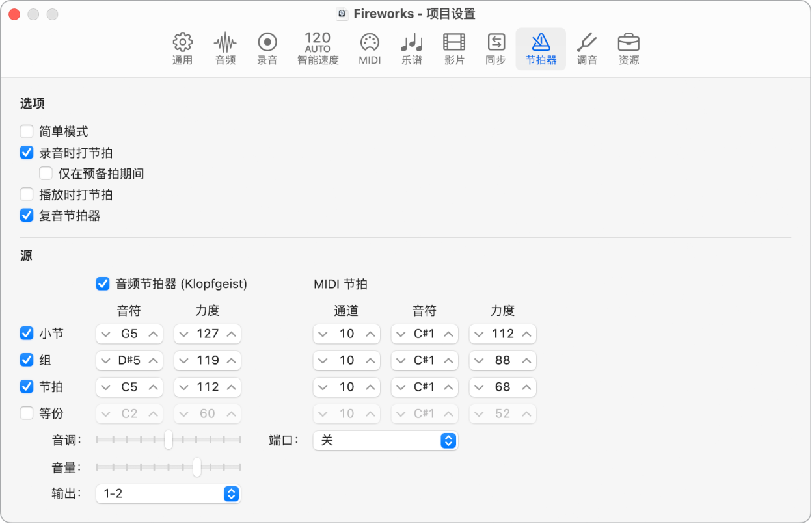Click the 音量 volume slider handle
812x524 pixels.
coord(197,467)
